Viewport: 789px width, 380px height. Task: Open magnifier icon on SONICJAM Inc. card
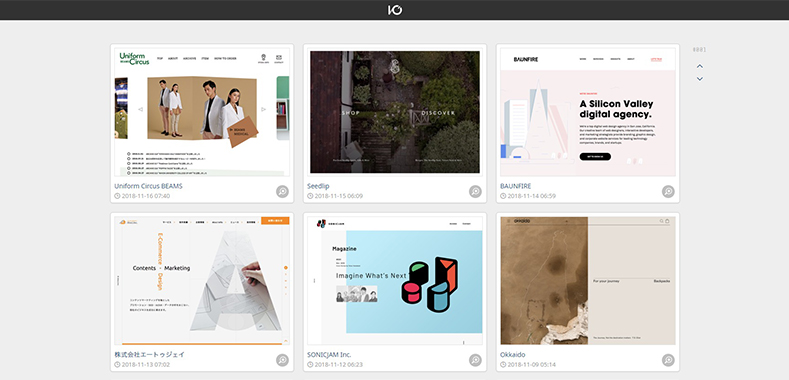pos(475,360)
